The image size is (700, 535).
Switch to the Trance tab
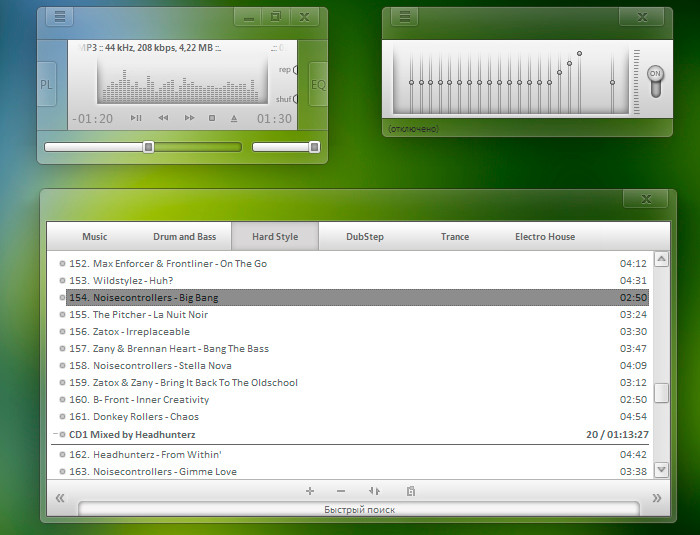(455, 237)
